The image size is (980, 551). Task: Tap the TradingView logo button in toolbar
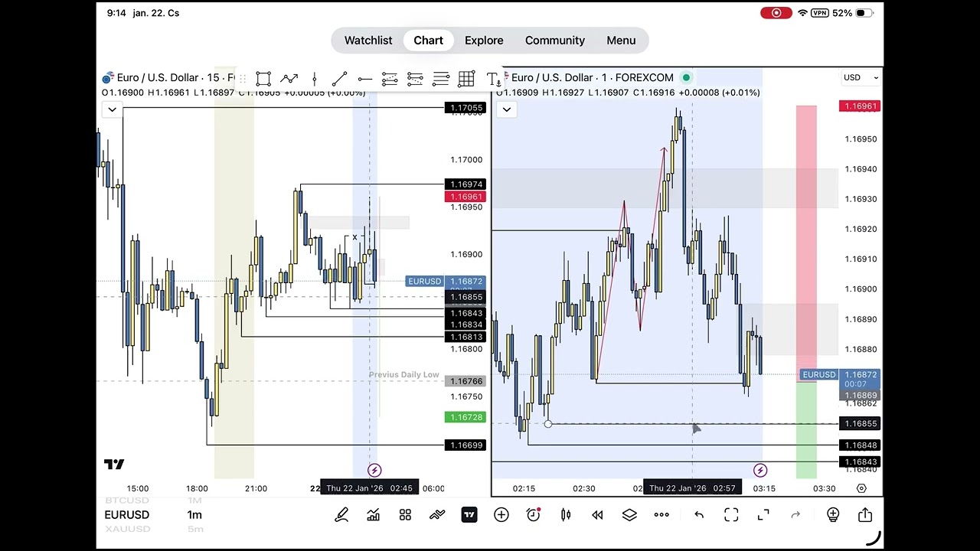(x=469, y=515)
